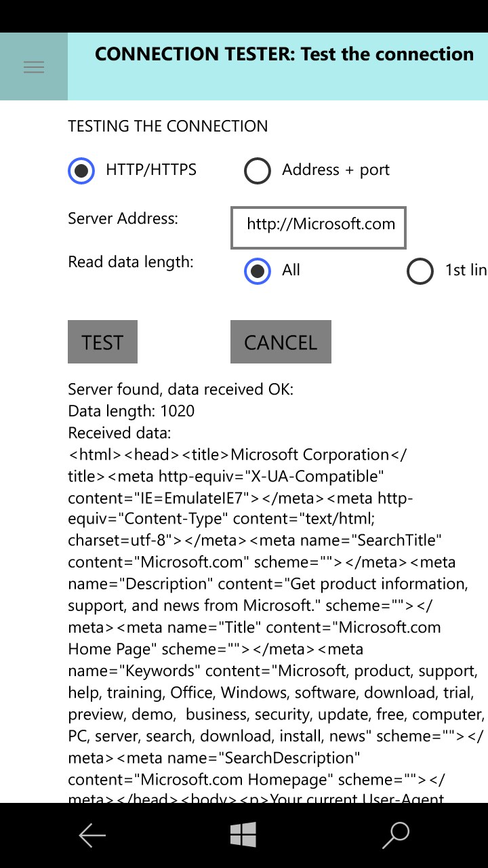488x868 pixels.
Task: Open the hamburger navigation menu
Action: point(34,66)
